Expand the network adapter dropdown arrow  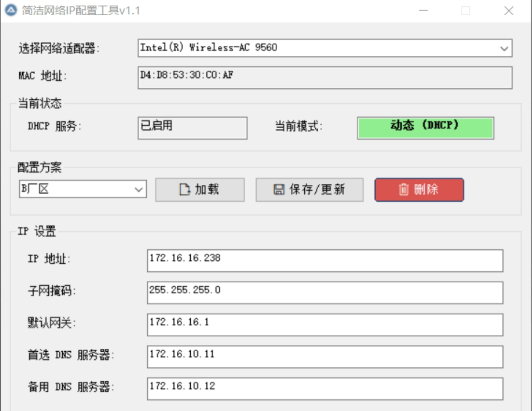[x=504, y=48]
